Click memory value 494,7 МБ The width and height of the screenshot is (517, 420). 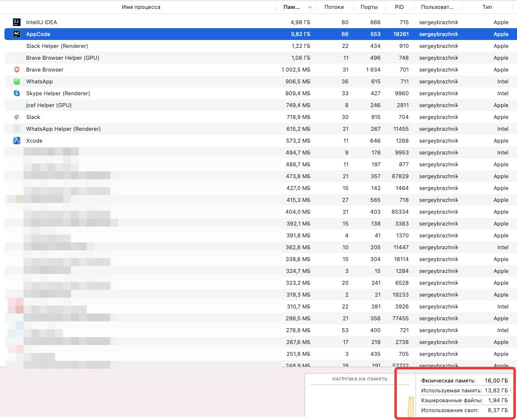point(298,153)
